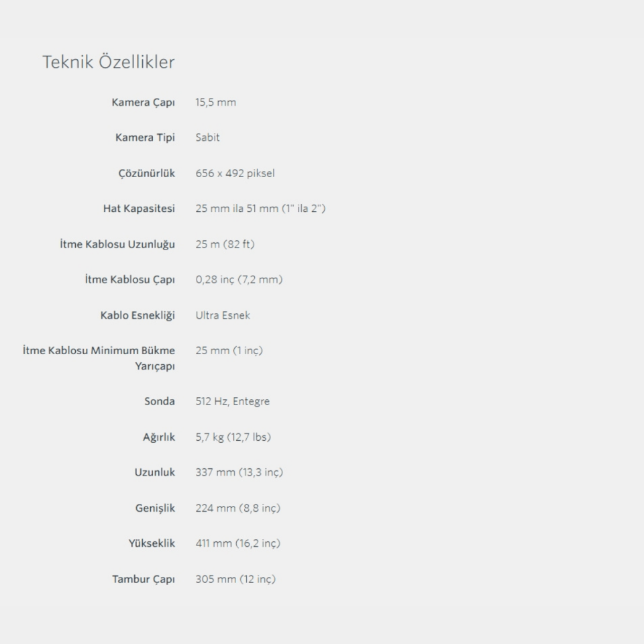Click the Kamera Çapı label
The height and width of the screenshot is (644, 644).
click(143, 103)
